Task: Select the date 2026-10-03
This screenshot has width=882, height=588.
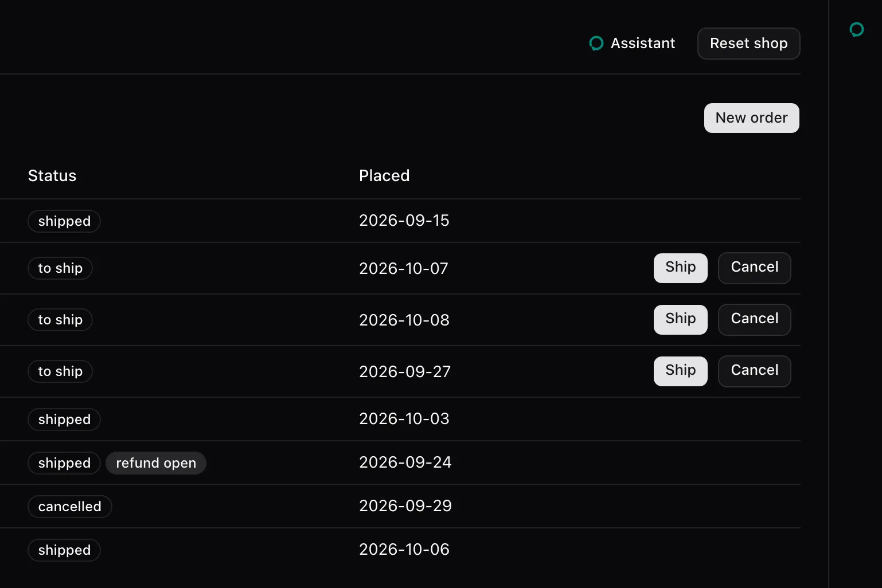Action: [x=404, y=419]
